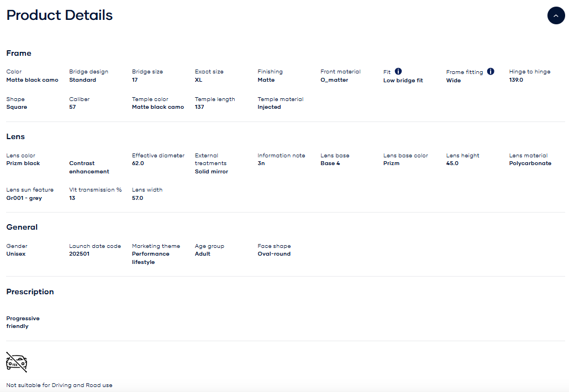Select the 'Low bridge fit' value

click(403, 81)
